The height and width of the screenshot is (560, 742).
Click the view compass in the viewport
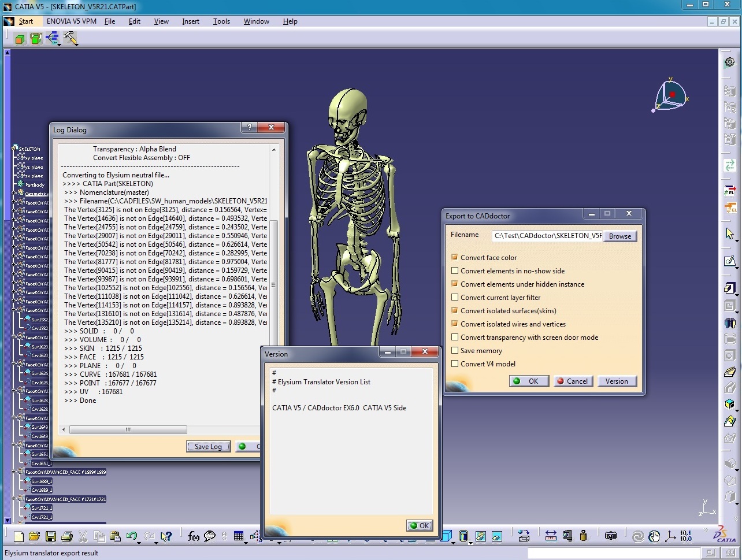click(x=670, y=95)
